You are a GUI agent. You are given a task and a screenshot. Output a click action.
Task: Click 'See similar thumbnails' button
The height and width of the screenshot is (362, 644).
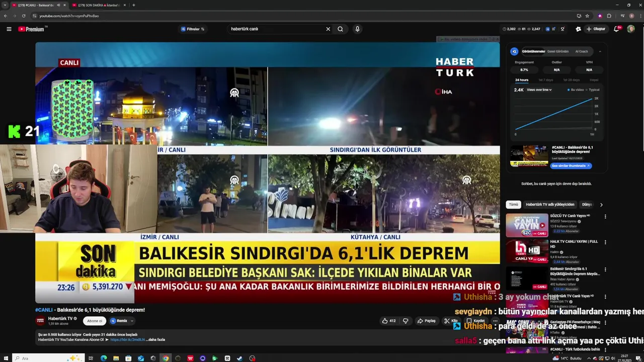(x=571, y=166)
